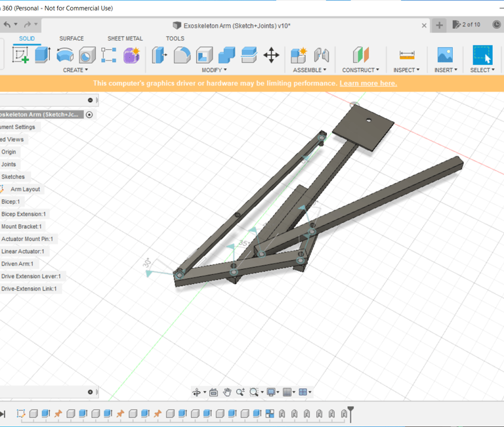This screenshot has width=504, height=427.
Task: Switch to the SHEET METAL tab
Action: [x=125, y=39]
